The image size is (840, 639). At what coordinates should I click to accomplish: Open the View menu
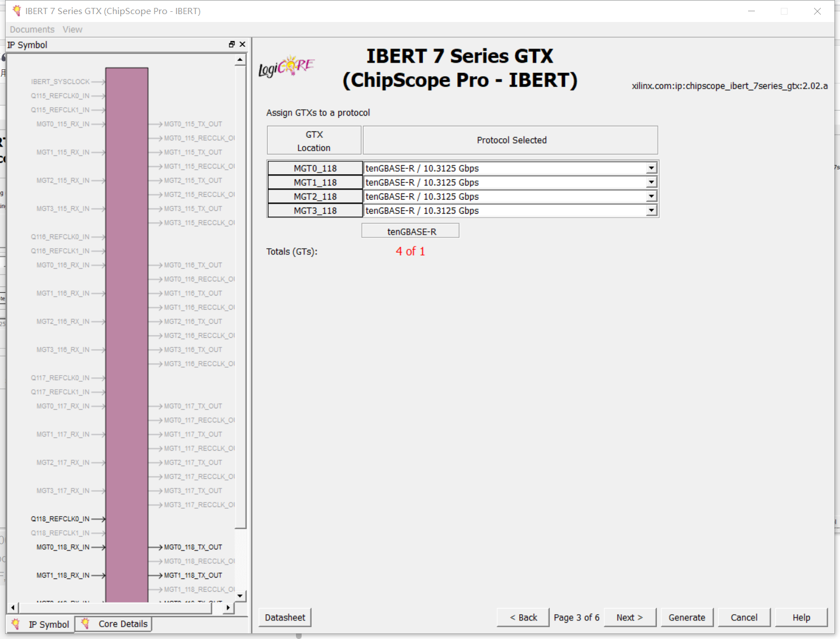(x=72, y=29)
